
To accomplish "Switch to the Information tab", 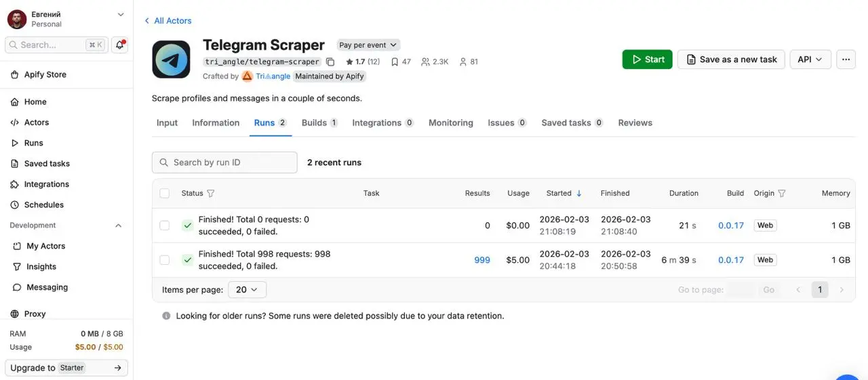I will coord(216,123).
